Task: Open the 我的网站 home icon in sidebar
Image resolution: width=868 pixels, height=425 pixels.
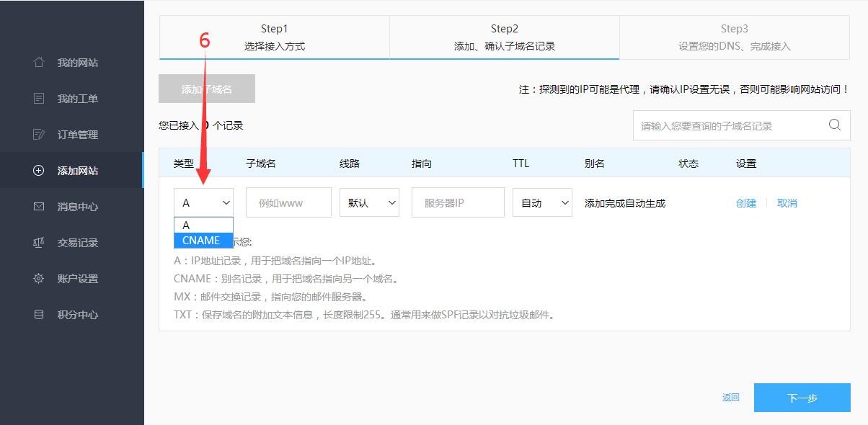Action: coord(40,62)
